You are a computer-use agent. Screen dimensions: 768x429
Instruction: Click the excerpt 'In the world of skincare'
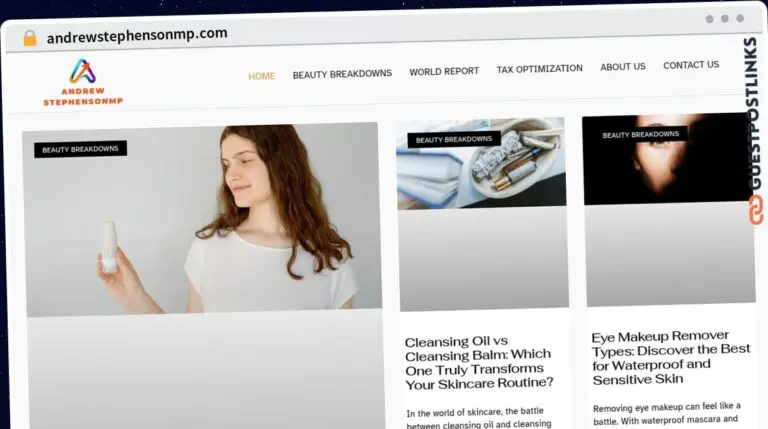coord(479,418)
